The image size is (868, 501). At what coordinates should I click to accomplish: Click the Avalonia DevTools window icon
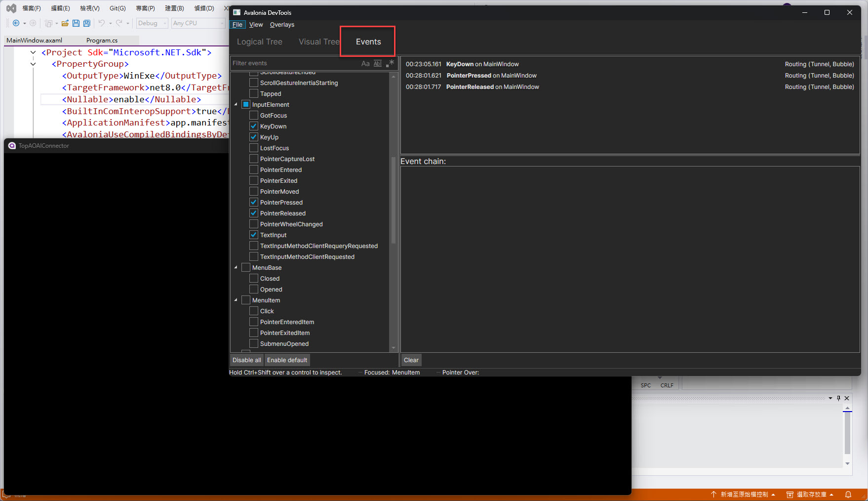(237, 12)
